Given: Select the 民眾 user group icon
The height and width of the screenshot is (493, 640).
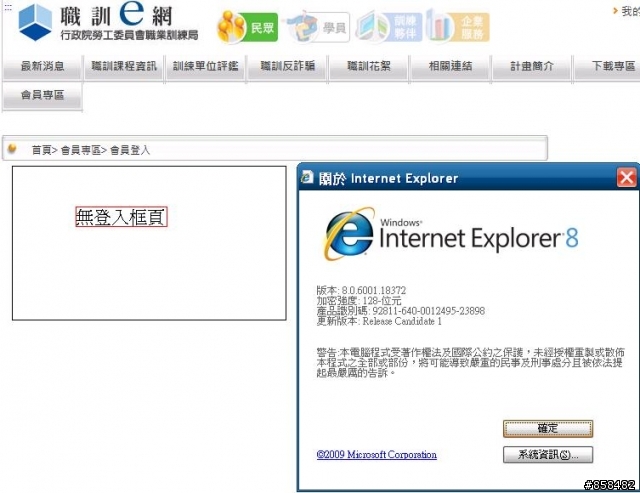Looking at the screenshot, I should (248, 27).
